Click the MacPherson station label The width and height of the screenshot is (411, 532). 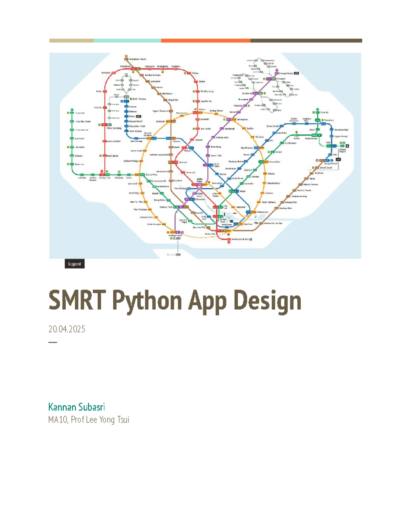[247, 148]
